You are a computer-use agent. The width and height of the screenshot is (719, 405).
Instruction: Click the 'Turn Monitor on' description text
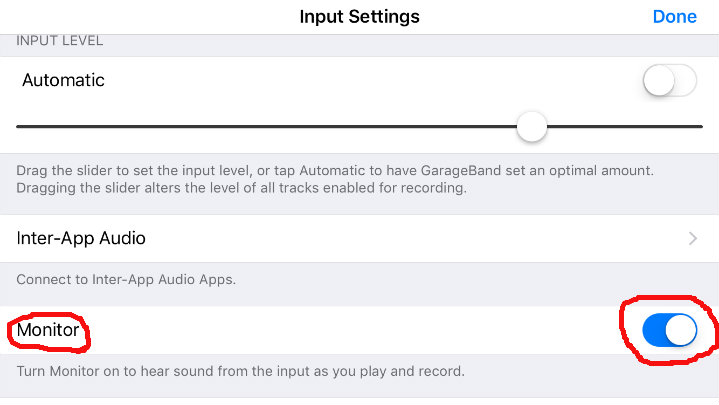click(240, 371)
